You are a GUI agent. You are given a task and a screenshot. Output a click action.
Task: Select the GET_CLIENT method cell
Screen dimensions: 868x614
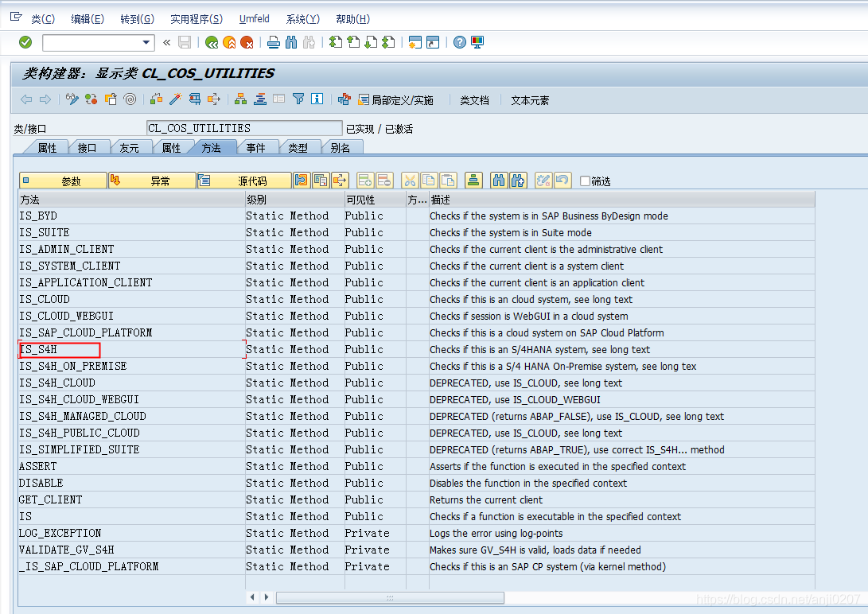(x=132, y=499)
